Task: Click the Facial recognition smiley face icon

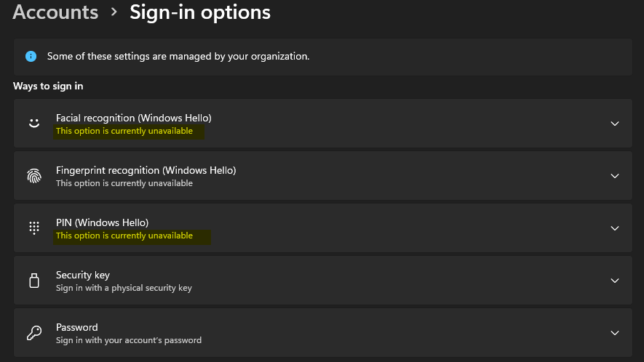Action: click(x=34, y=124)
